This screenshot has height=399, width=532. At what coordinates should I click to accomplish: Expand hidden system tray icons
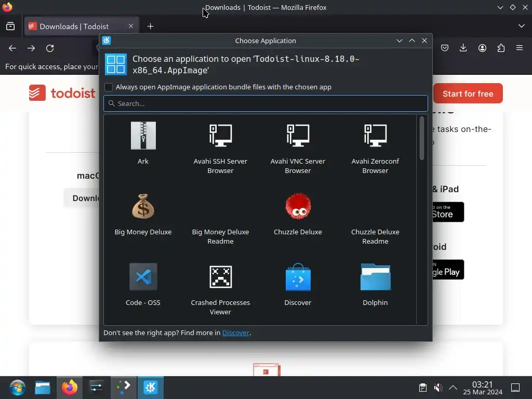pyautogui.click(x=453, y=388)
